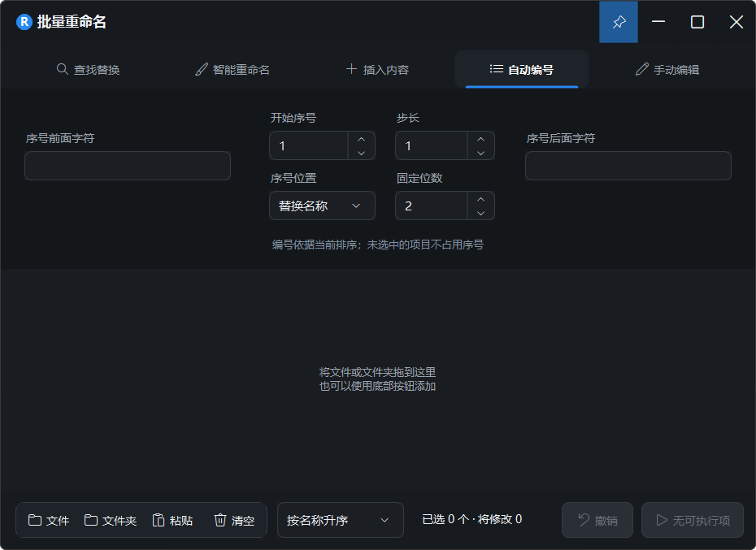Click the 序号前面字符 input field
The height and width of the screenshot is (550, 756).
click(128, 166)
